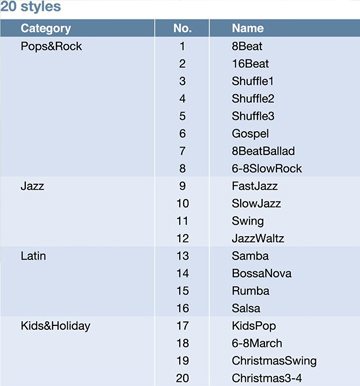Pick the 8BeatBallad style
Viewport: 360px width, 386px height.
tap(263, 151)
